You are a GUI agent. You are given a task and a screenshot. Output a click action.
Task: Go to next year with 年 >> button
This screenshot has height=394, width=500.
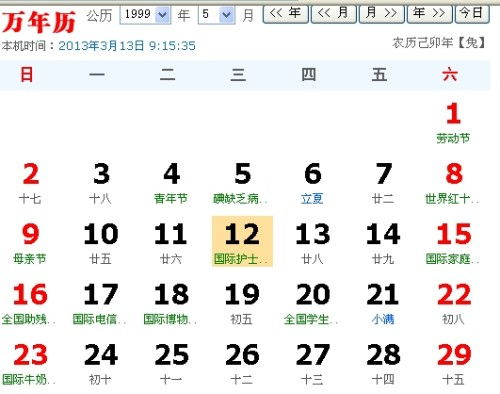point(430,14)
